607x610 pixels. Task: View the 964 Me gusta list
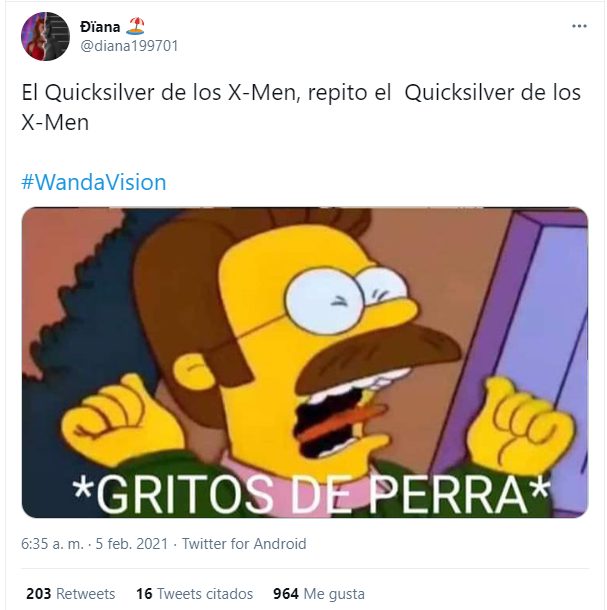(x=319, y=594)
